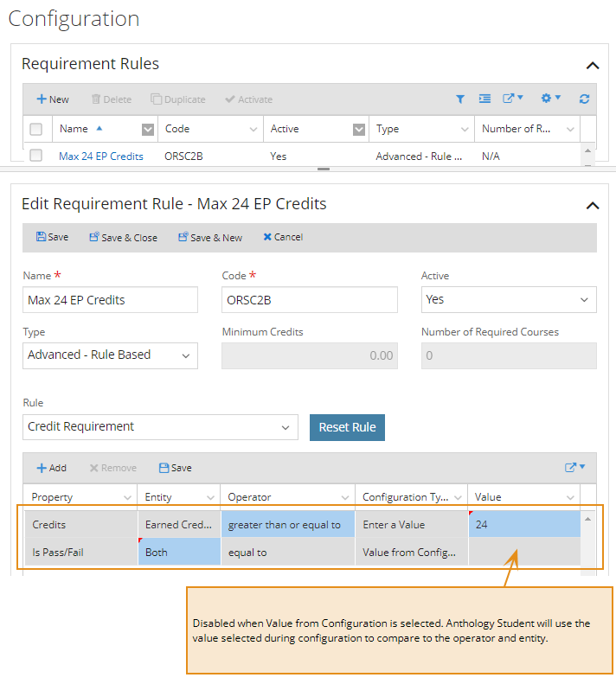Viewport: 616px width, 684px height.
Task: Open the Type Advanced - Rule Based dropdown
Action: [110, 355]
